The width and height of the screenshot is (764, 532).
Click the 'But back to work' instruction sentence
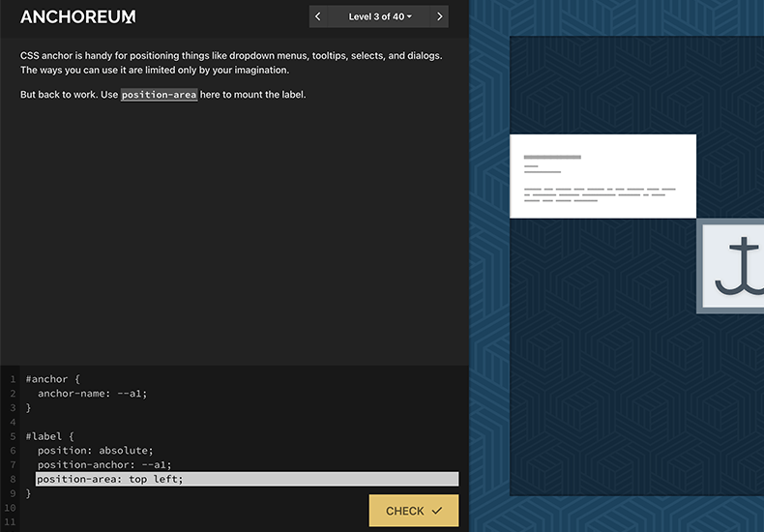tap(163, 95)
